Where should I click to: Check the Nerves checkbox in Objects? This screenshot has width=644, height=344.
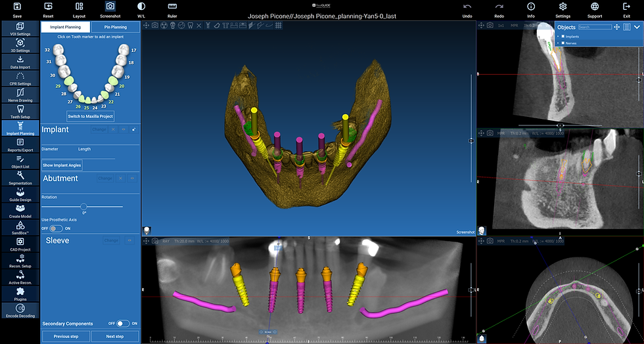pos(563,43)
